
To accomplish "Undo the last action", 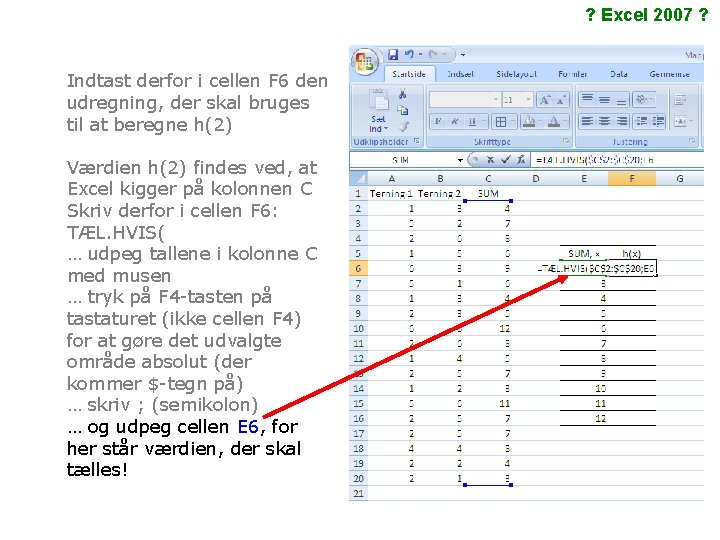I will (x=409, y=55).
